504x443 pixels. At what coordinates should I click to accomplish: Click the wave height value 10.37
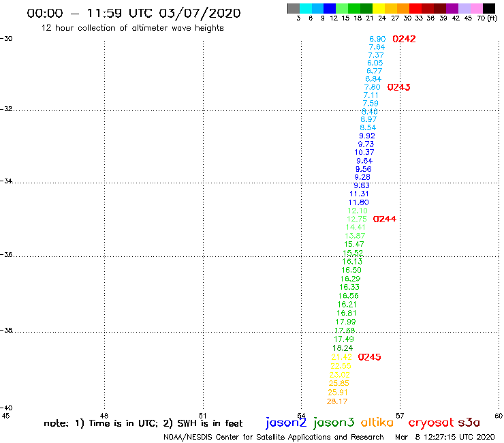pyautogui.click(x=364, y=152)
